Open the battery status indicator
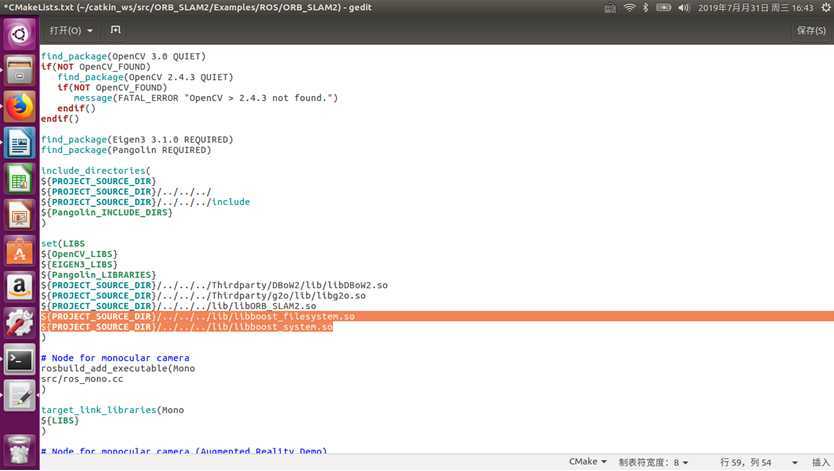This screenshot has width=834, height=471. pos(663,8)
